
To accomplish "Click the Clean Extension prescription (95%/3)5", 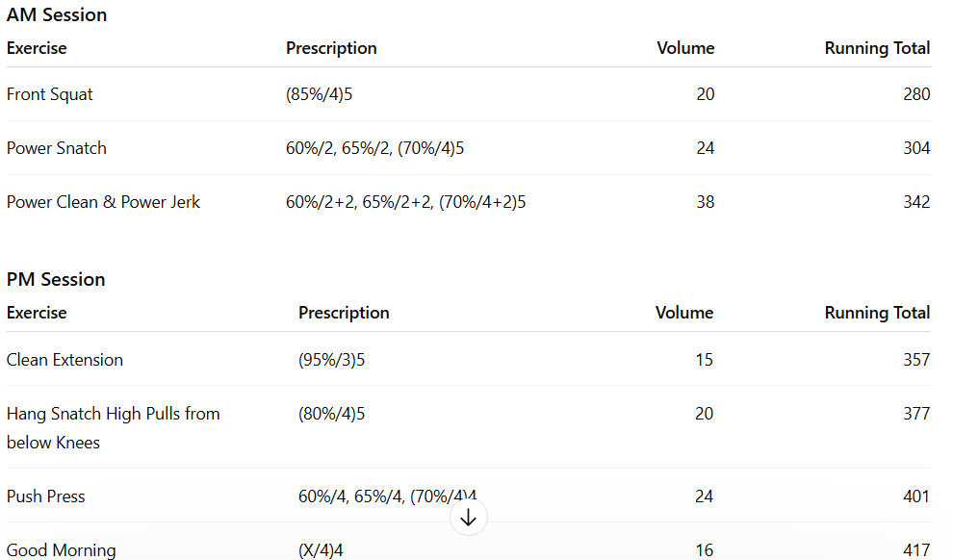I will coord(332,360).
